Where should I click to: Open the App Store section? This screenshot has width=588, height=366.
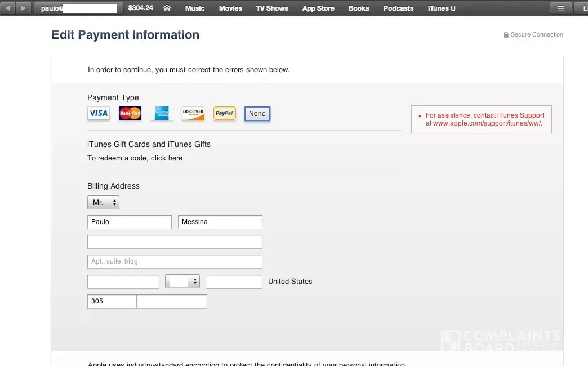click(318, 8)
